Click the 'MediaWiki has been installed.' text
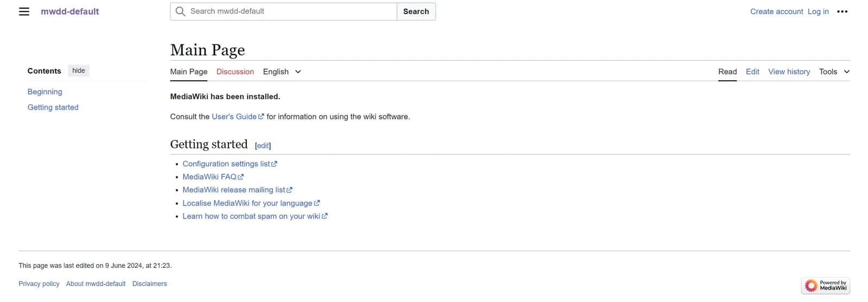Viewport: 868px width, 302px height. point(225,97)
